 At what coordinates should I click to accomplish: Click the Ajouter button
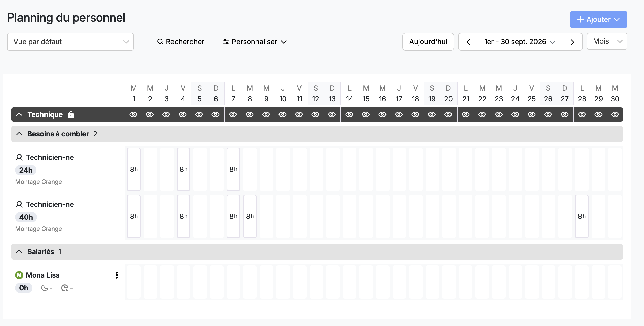[x=598, y=19]
